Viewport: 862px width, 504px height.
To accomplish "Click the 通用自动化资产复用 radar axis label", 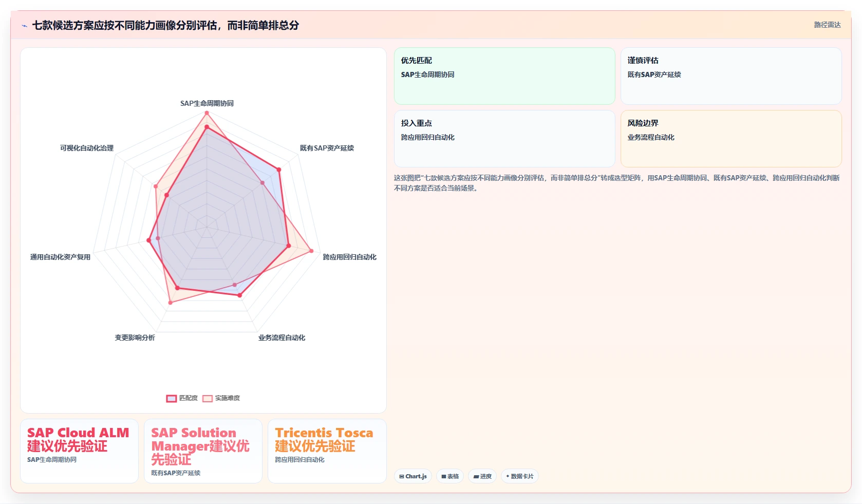I will [x=60, y=257].
